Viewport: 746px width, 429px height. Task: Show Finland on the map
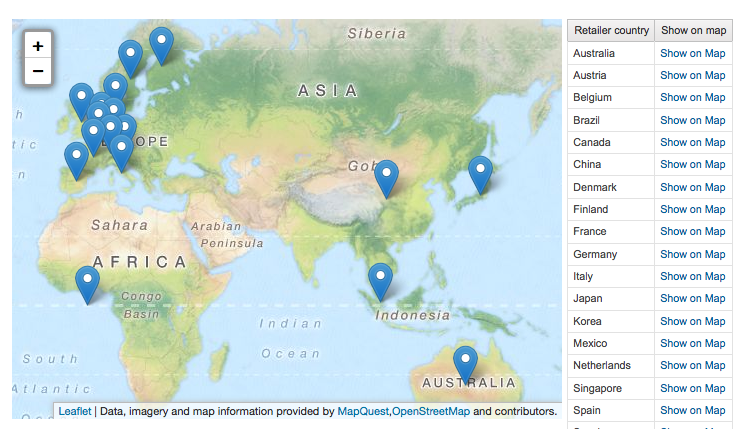[x=693, y=209]
